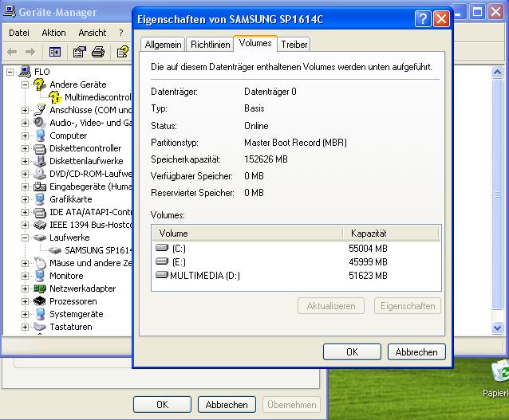Click the Back arrow in Geräte-Manager toolbar
509x420 pixels.
point(12,52)
